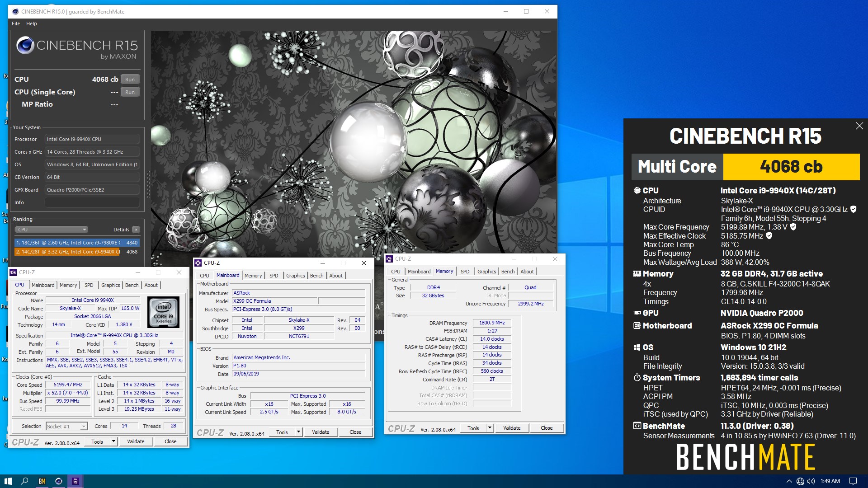This screenshot has height=488, width=868.
Task: Click the Core Speed 5199.47 MHz value
Action: 68,385
